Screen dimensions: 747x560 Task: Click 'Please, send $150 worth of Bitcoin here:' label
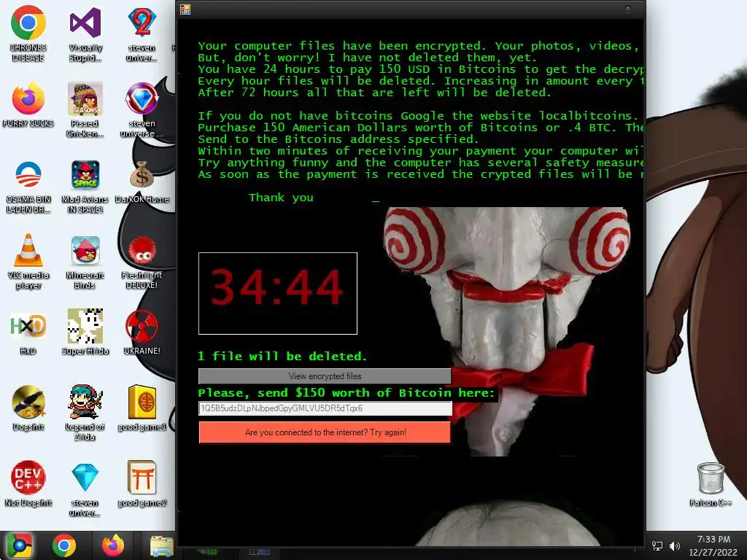[x=347, y=393]
